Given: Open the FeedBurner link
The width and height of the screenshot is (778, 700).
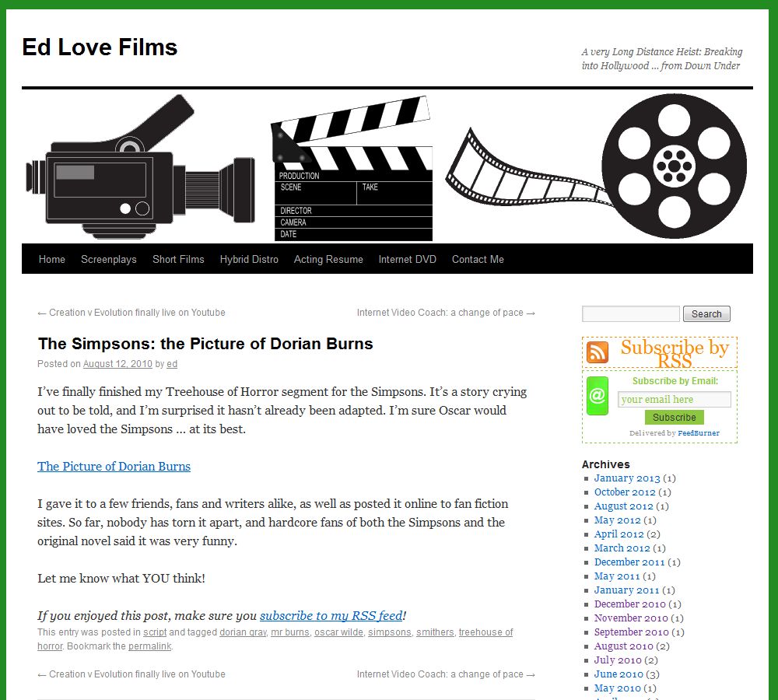Looking at the screenshot, I should (698, 433).
